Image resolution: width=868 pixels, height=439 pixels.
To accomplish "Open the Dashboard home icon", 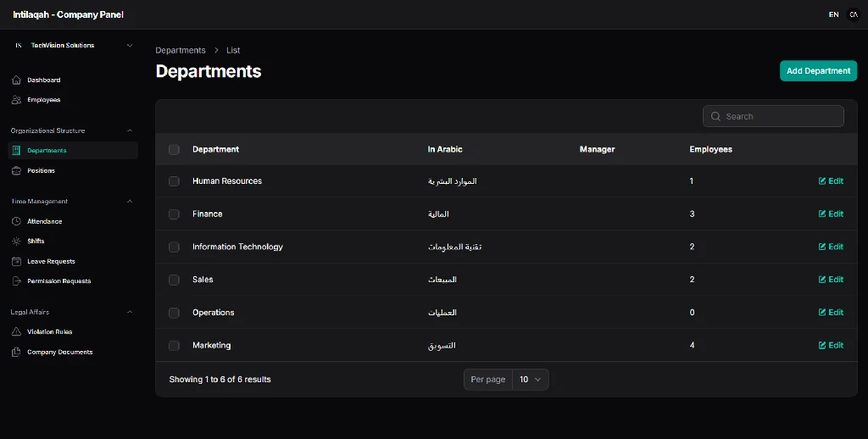I will point(16,81).
